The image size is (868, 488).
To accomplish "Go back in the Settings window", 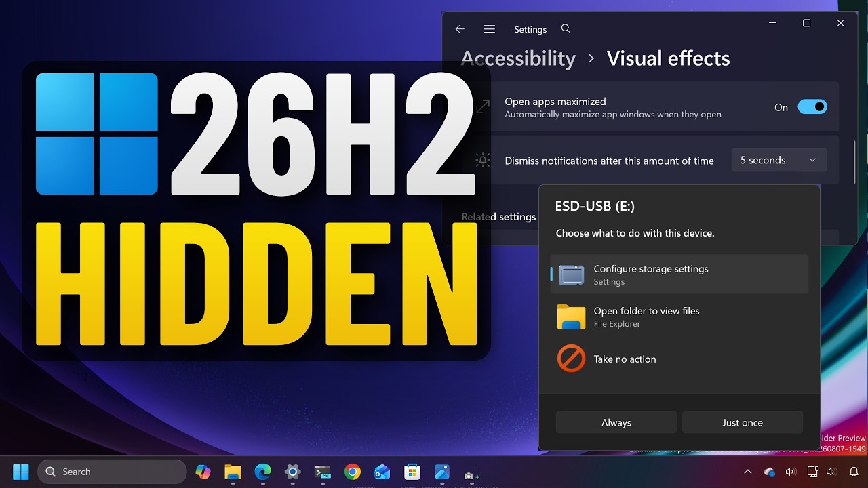I will 460,29.
